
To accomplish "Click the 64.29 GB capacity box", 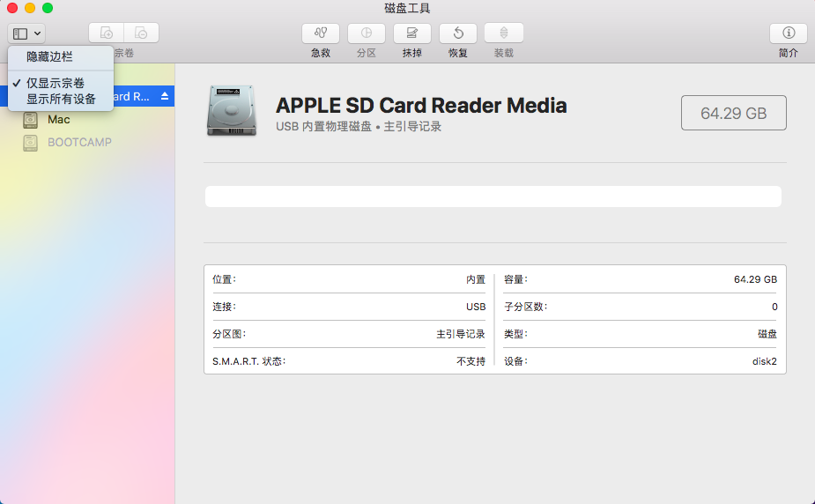I will [733, 113].
